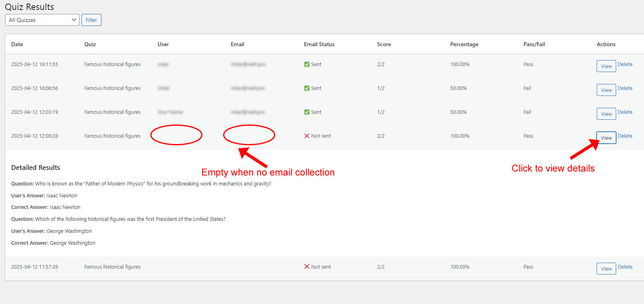
Task: Click the red Not sent cross for 11:57:39
Action: point(307,267)
